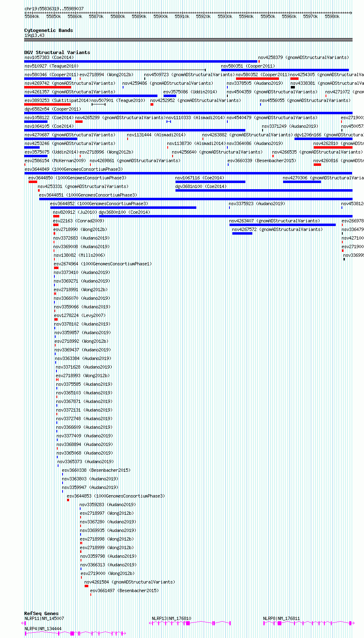
Task: Click esv3644851 variant label
Action: tap(88, 195)
